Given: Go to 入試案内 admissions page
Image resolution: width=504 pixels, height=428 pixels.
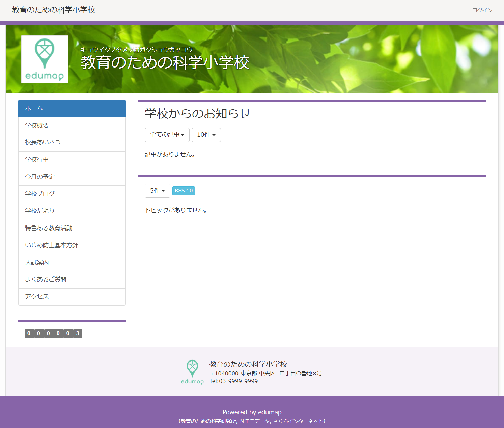Looking at the screenshot, I should [72, 263].
